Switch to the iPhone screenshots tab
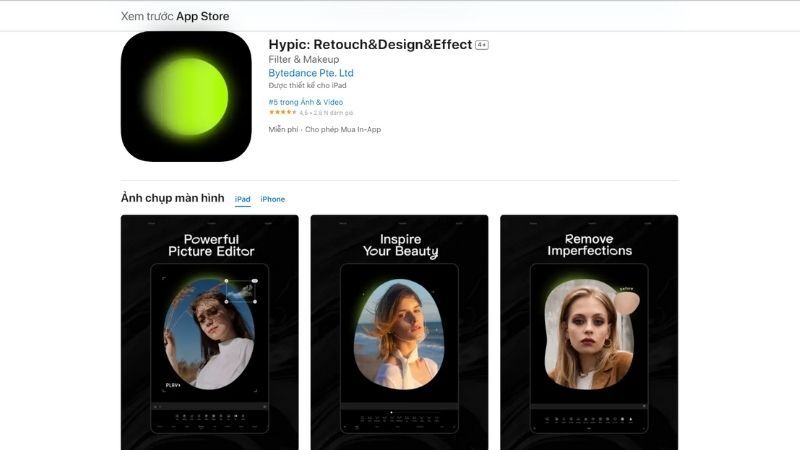800x450 pixels. [x=273, y=199]
